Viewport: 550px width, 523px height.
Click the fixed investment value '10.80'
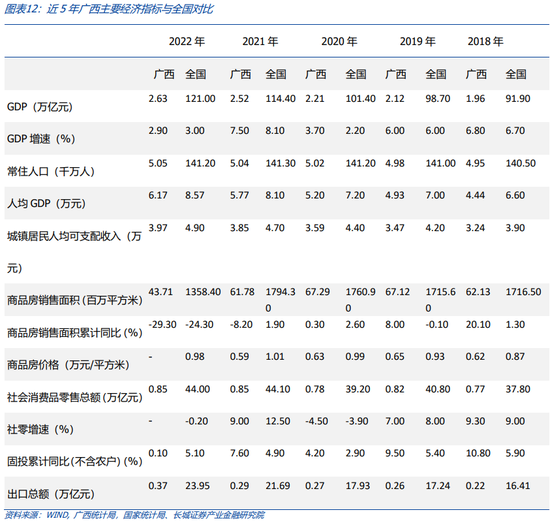tap(478, 453)
